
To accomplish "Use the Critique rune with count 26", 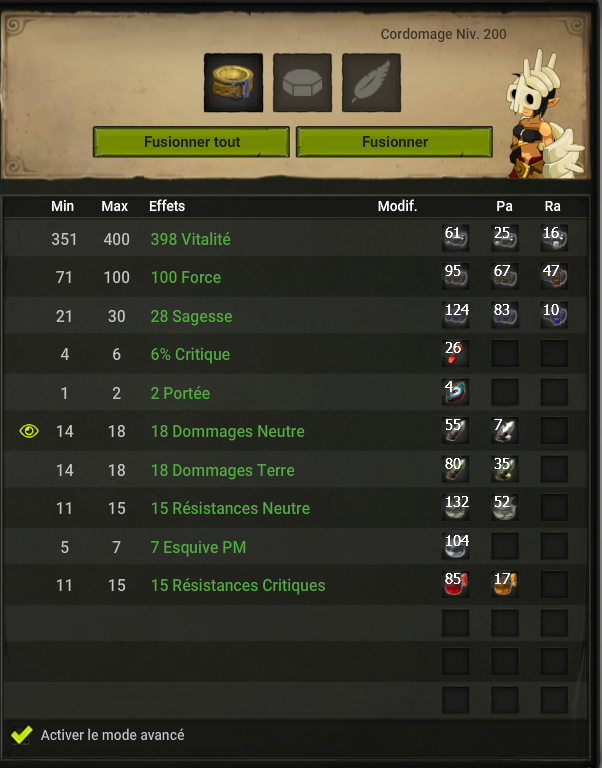I will click(x=456, y=353).
